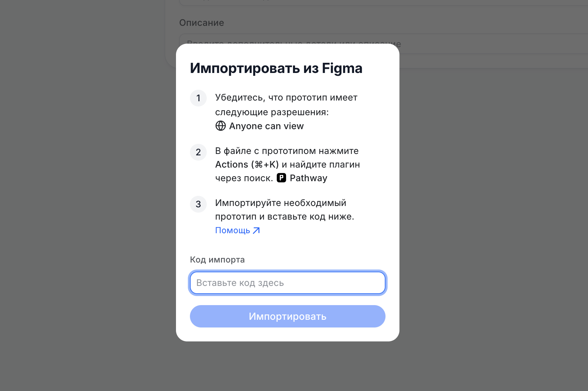Click the dimmed backdrop left of the dialog
This screenshot has height=391, width=588.
pyautogui.click(x=87, y=195)
